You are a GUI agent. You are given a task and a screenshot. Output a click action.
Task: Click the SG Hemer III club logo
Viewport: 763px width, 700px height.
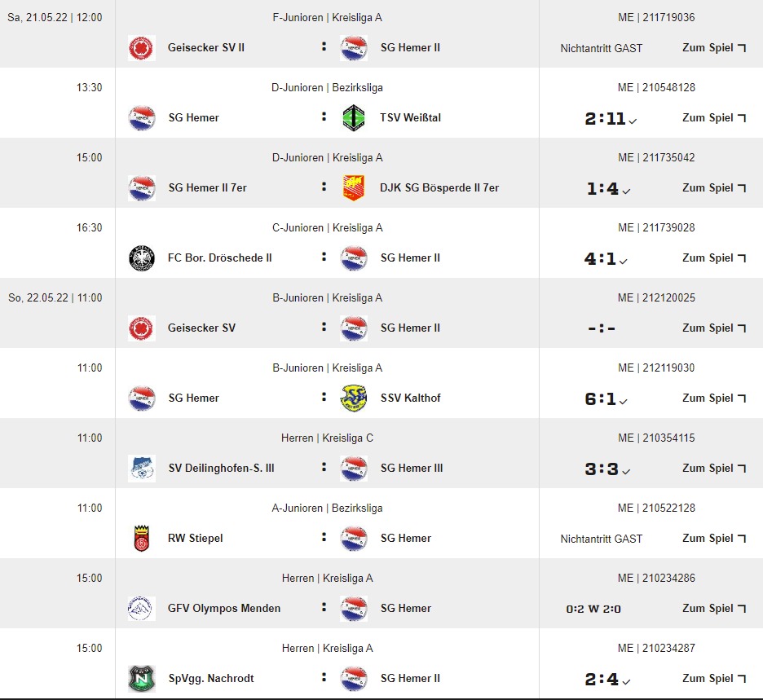point(354,469)
